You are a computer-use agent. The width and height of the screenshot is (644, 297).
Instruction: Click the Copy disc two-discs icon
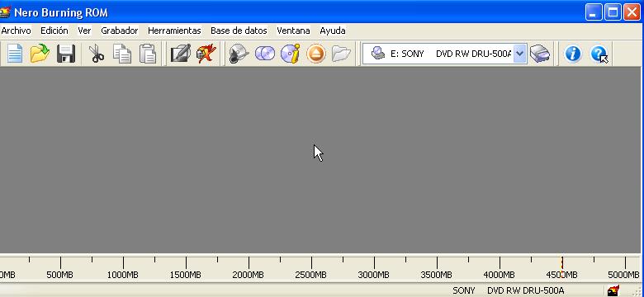tap(265, 54)
